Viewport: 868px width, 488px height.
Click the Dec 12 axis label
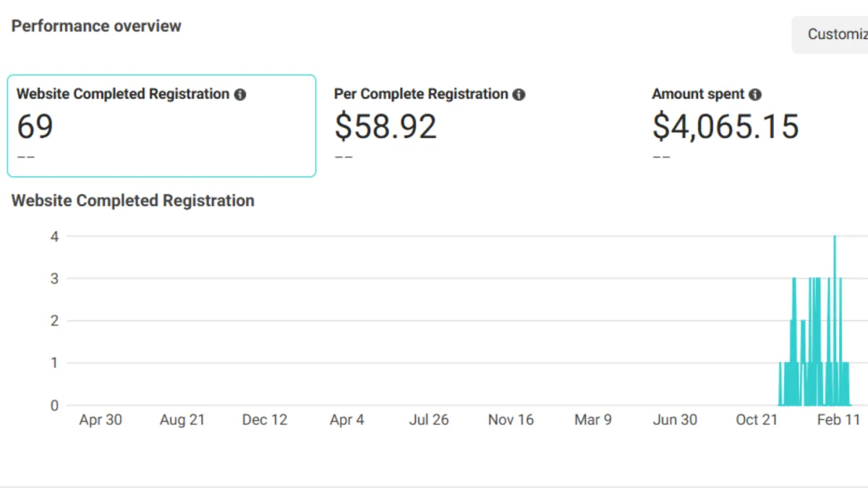click(265, 420)
